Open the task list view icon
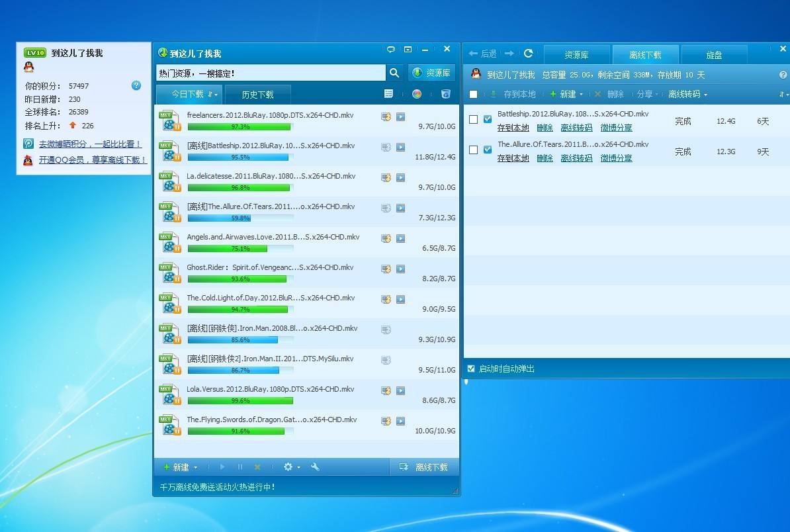 click(388, 94)
